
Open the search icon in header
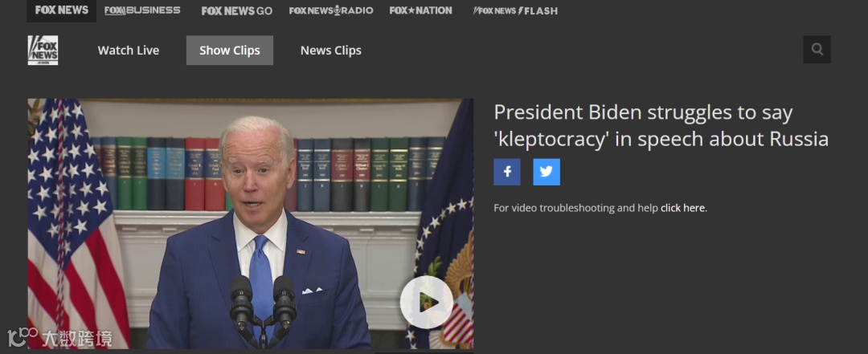click(x=817, y=50)
